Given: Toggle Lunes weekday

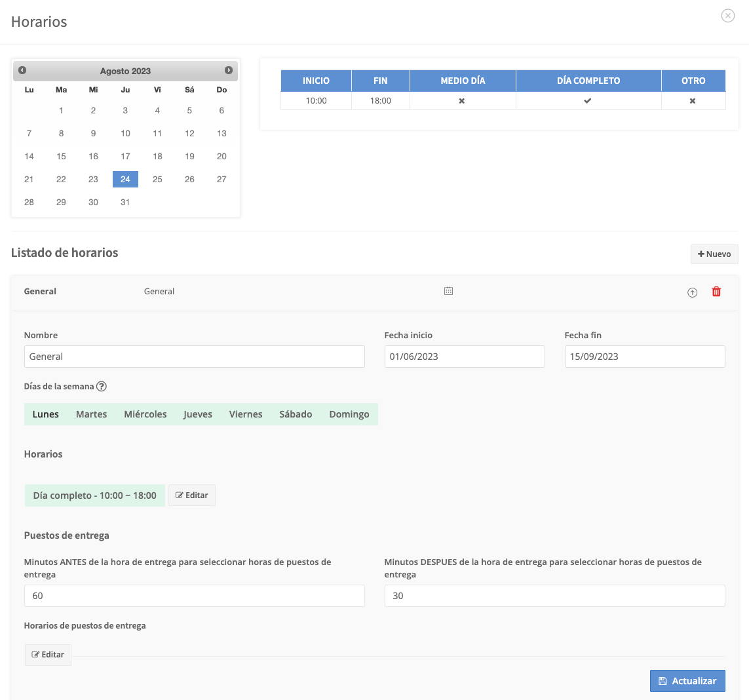Looking at the screenshot, I should (45, 414).
